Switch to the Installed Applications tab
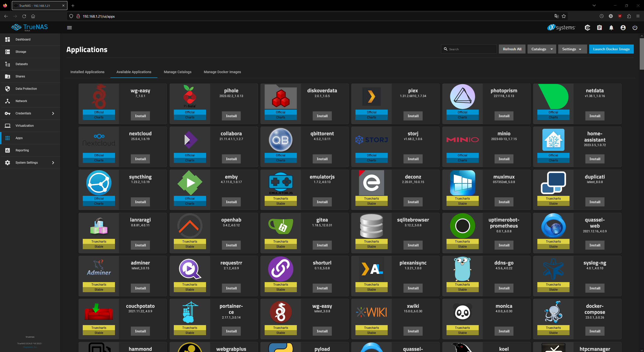644x352 pixels. pos(87,72)
